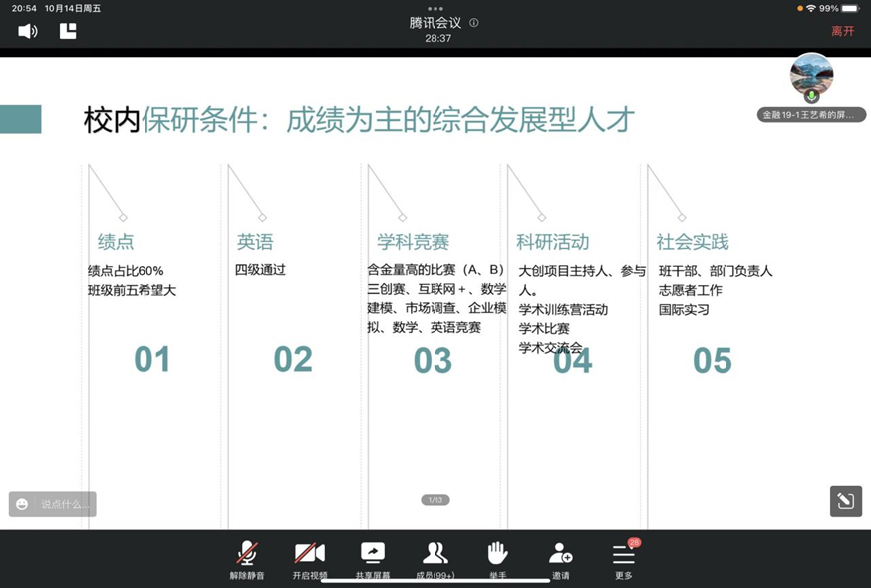Open the three-dot multitasking menu at top
Viewport: 871px width, 588px height.
click(x=435, y=8)
